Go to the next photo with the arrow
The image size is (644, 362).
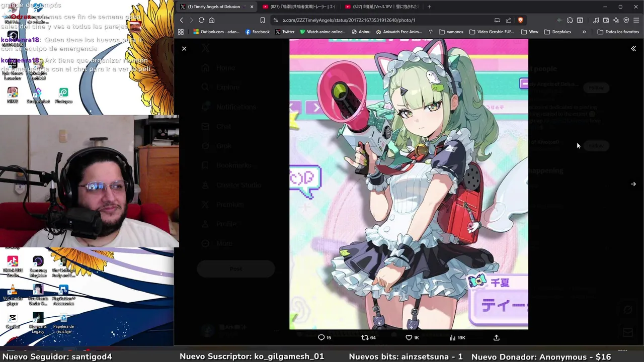click(633, 184)
